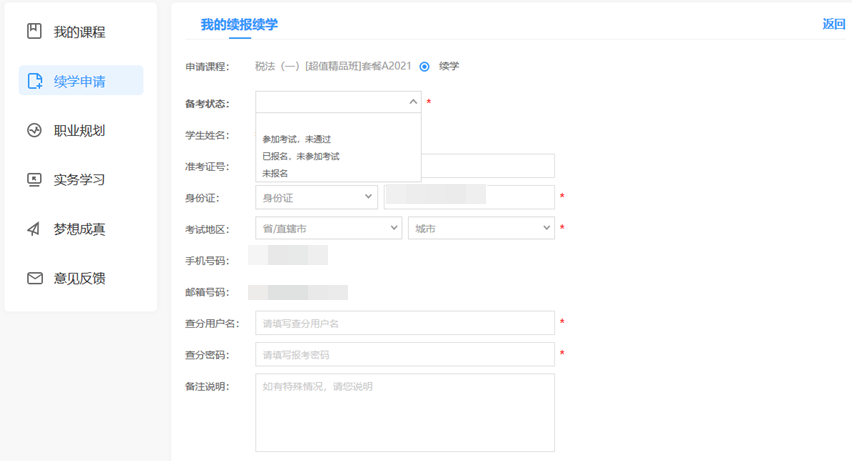Click the 意见反馈 envelope icon
Screen dimensions: 852x461
34,278
